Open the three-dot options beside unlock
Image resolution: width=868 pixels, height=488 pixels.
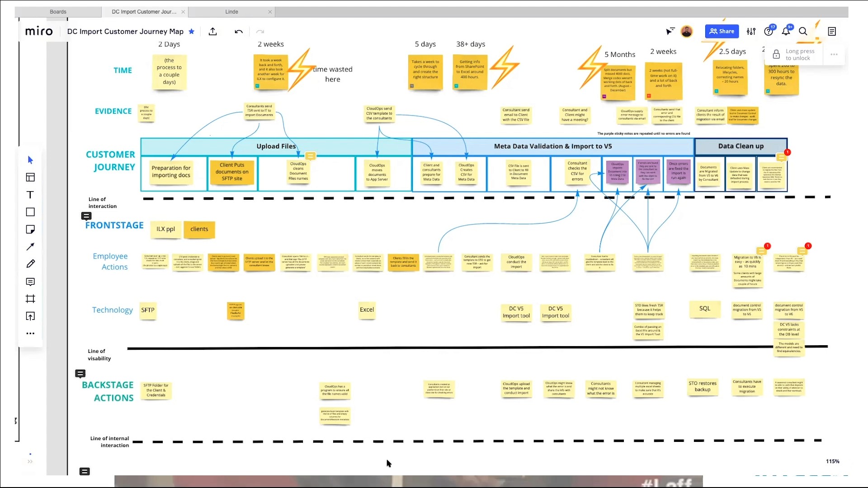click(x=834, y=55)
